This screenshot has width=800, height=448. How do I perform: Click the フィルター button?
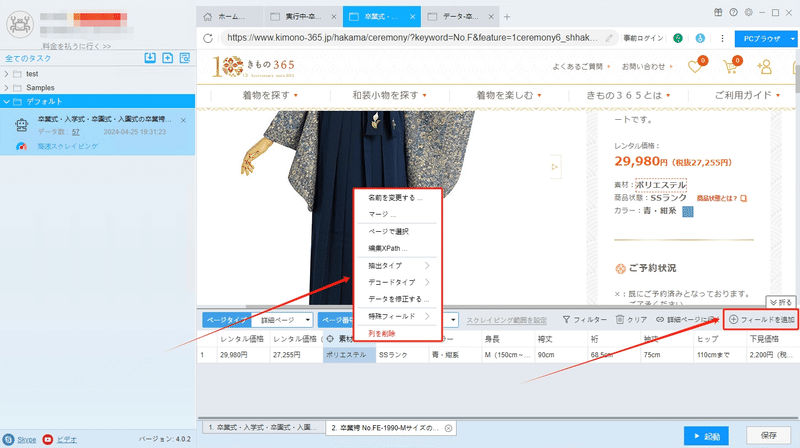(585, 319)
